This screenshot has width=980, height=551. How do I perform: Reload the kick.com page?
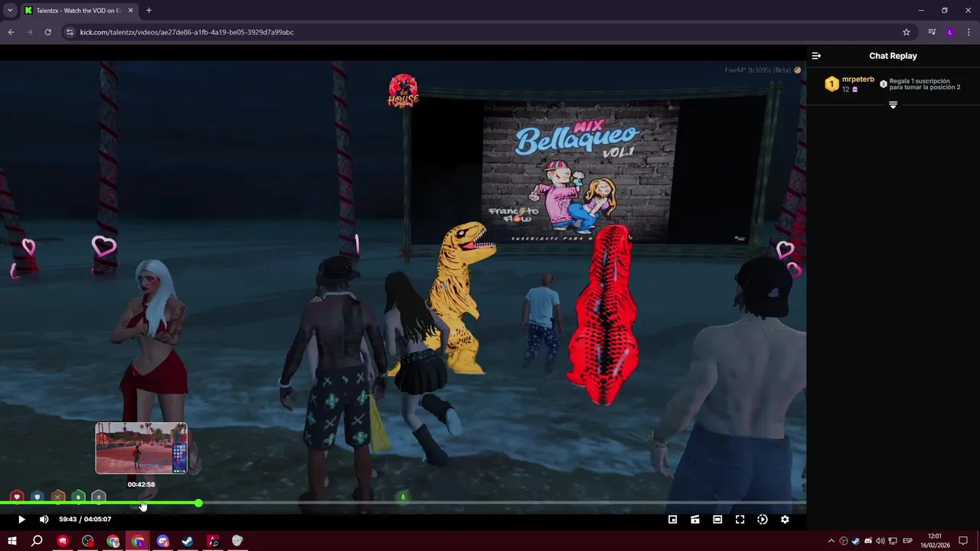pyautogui.click(x=47, y=32)
